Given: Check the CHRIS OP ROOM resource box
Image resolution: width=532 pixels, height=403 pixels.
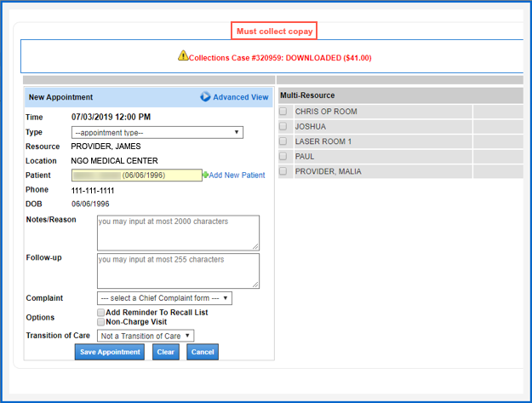Looking at the screenshot, I should (x=283, y=112).
